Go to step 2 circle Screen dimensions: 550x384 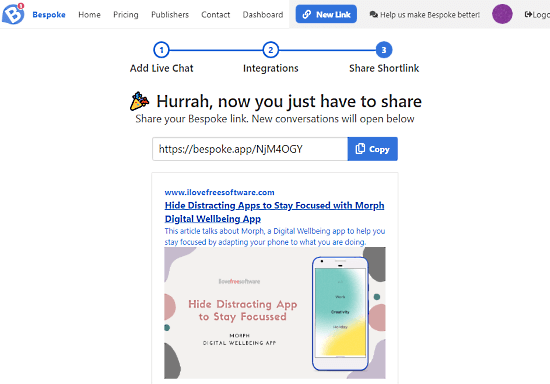(270, 50)
